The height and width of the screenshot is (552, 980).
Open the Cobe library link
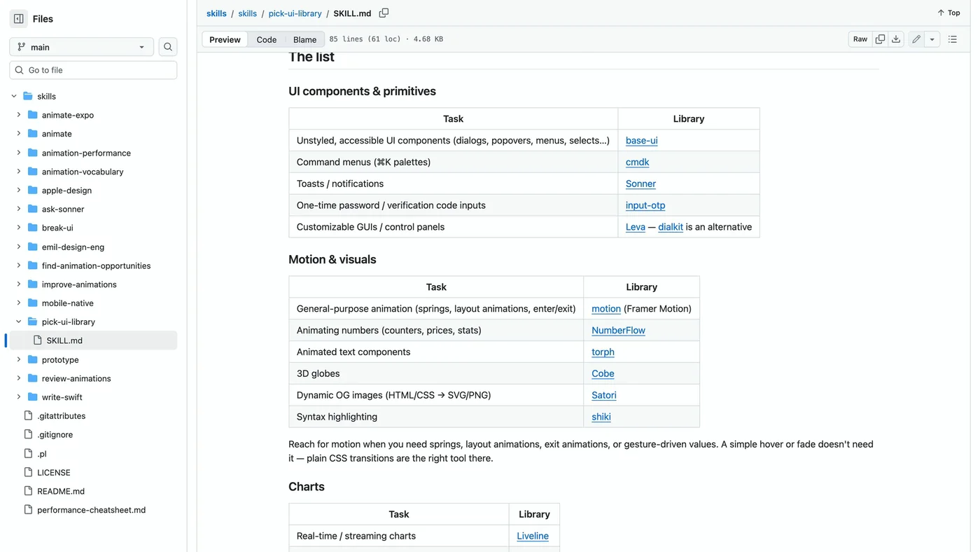(603, 373)
